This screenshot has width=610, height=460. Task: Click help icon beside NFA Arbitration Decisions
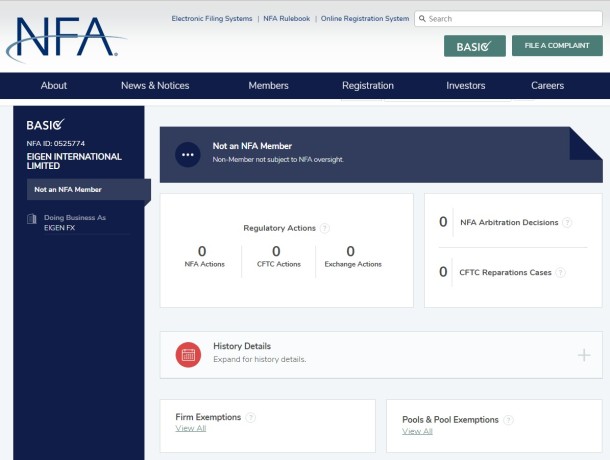(567, 223)
